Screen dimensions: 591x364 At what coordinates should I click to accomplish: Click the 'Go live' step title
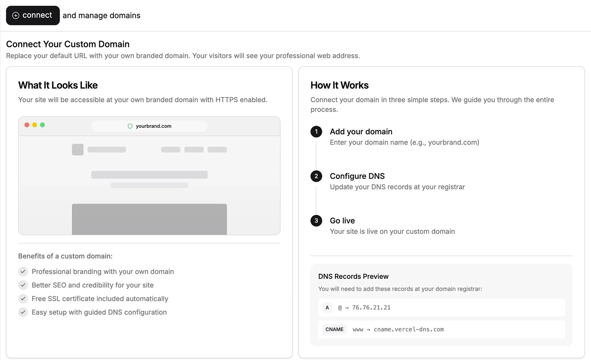click(342, 221)
